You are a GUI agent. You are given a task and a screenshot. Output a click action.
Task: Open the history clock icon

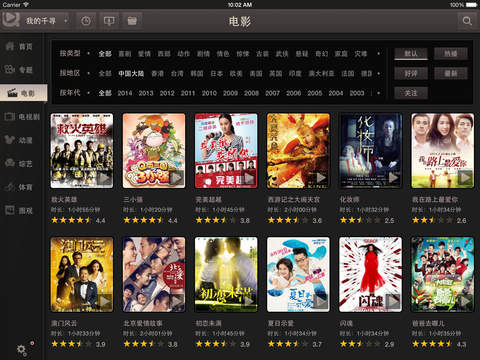coord(86,21)
